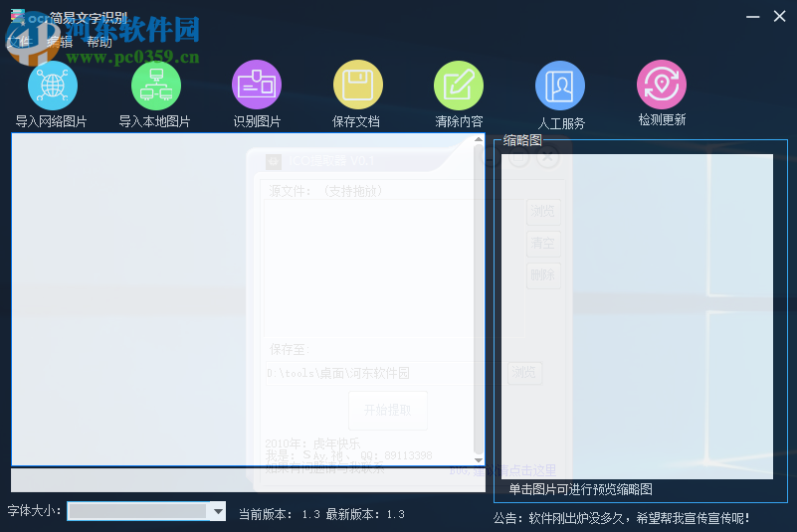Open the import local image tool
Image resolution: width=797 pixels, height=532 pixels.
click(156, 86)
